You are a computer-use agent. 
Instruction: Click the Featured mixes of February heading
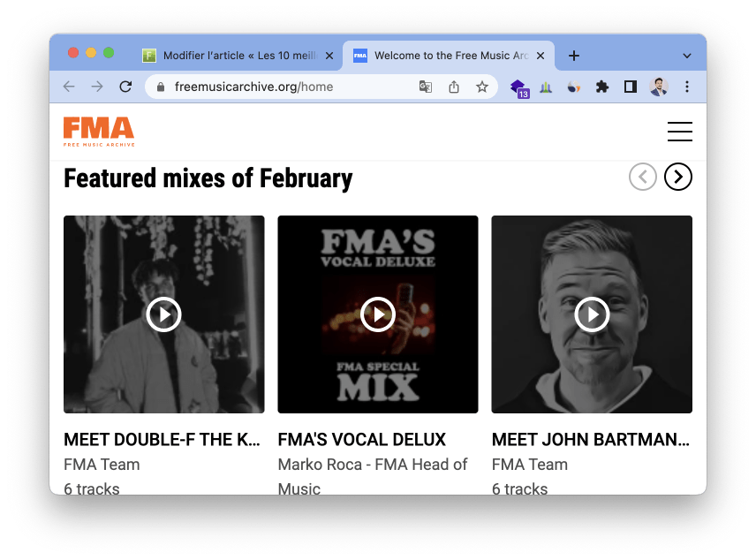tap(208, 178)
